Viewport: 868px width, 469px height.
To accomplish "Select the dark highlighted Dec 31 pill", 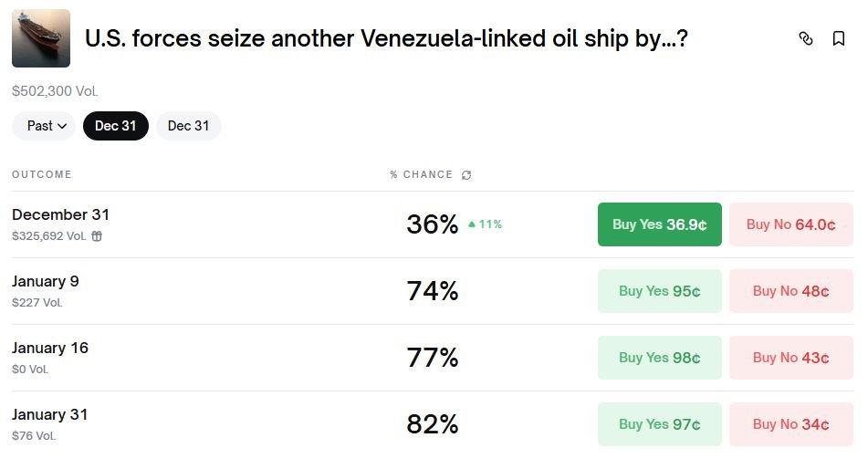I will tap(115, 126).
